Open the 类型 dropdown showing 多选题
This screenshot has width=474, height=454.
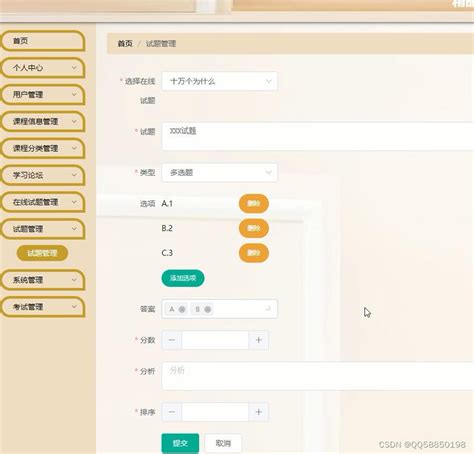219,172
